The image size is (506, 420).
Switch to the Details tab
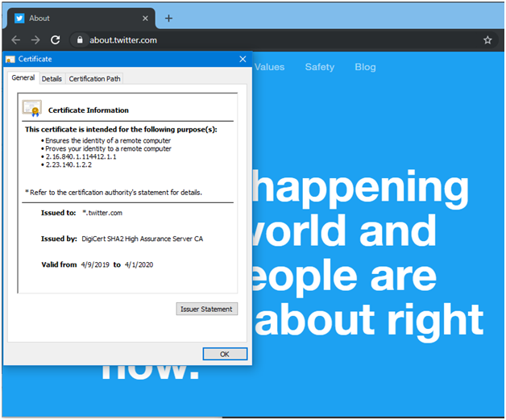point(52,79)
